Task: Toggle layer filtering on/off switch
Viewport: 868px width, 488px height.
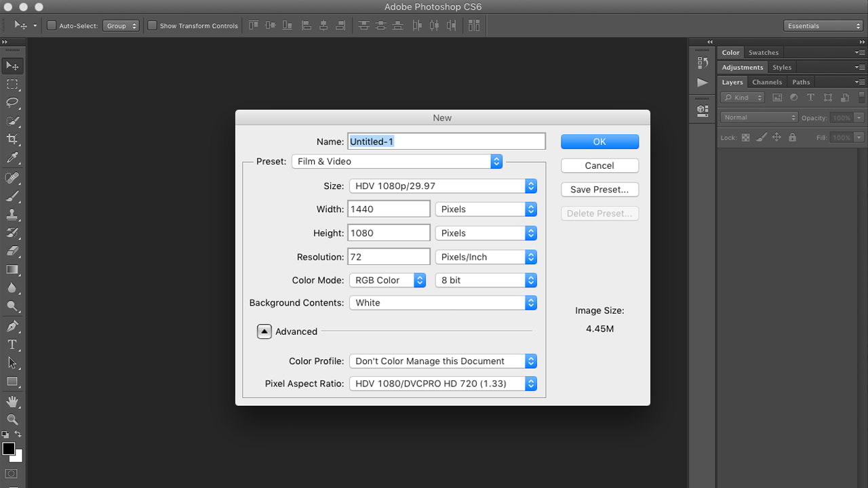Action: 863,98
